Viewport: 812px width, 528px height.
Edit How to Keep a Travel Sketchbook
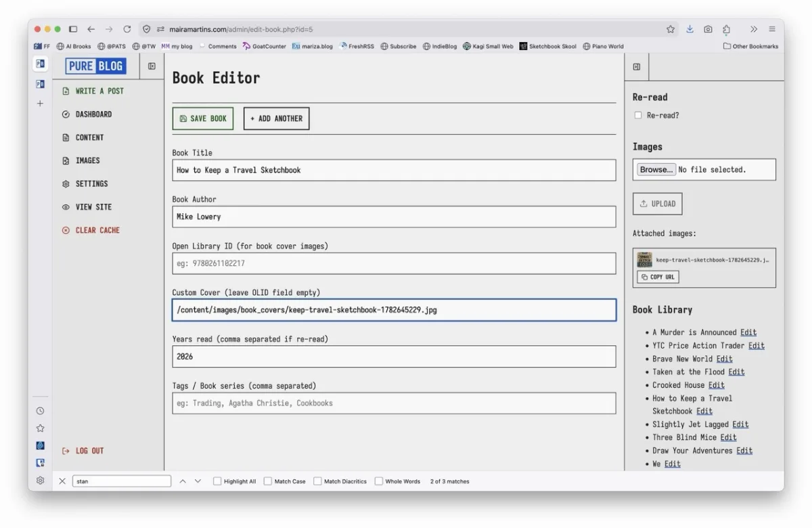tap(704, 411)
